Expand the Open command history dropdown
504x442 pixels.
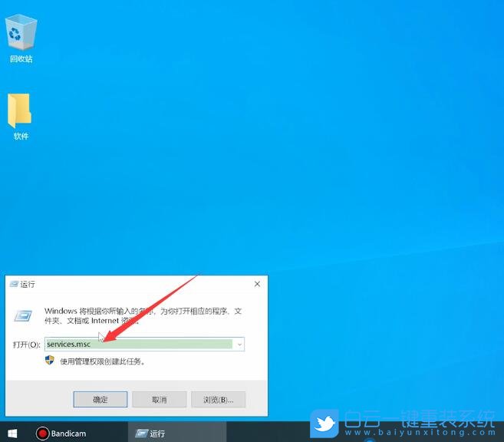[239, 345]
